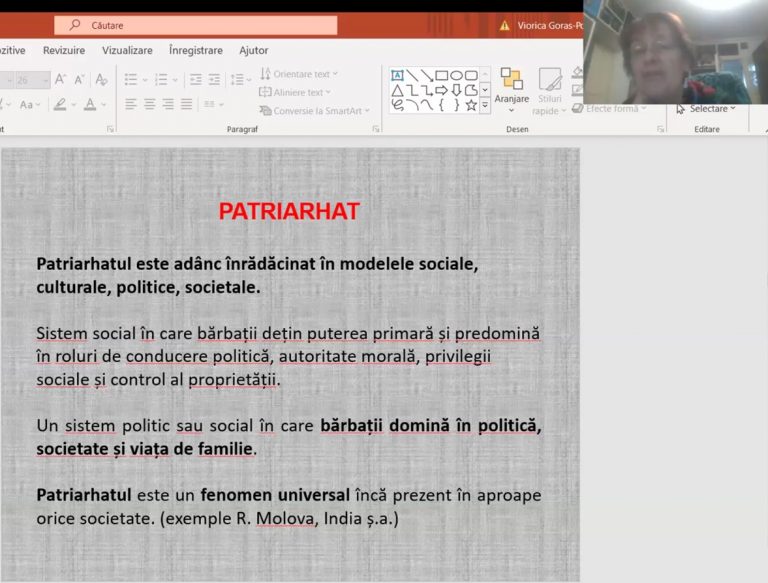Click the Increase Font Size icon
768x583 pixels.
[61, 79]
